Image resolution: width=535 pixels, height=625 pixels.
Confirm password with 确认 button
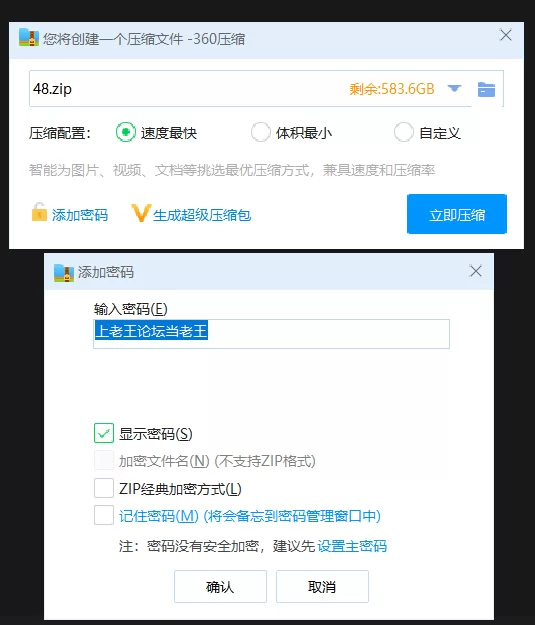220,586
